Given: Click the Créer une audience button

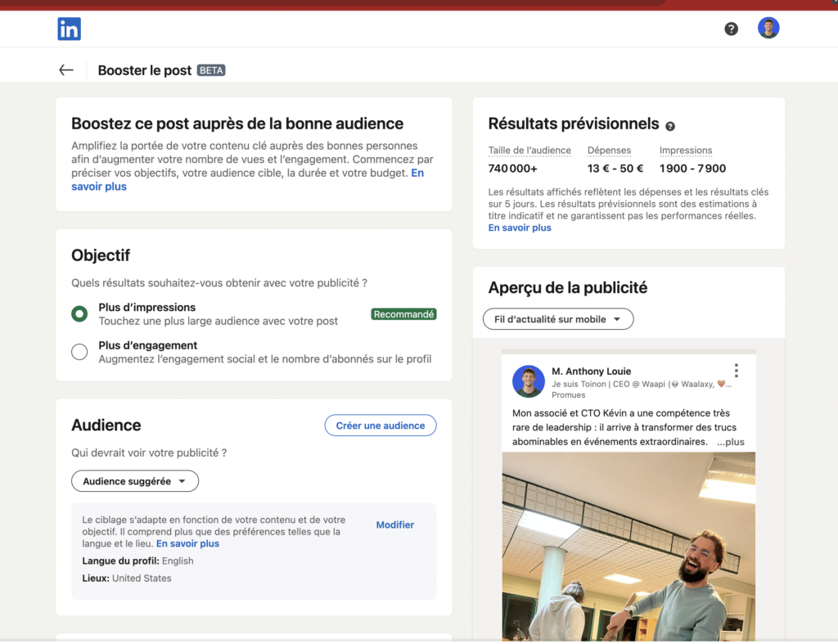Looking at the screenshot, I should click(380, 425).
